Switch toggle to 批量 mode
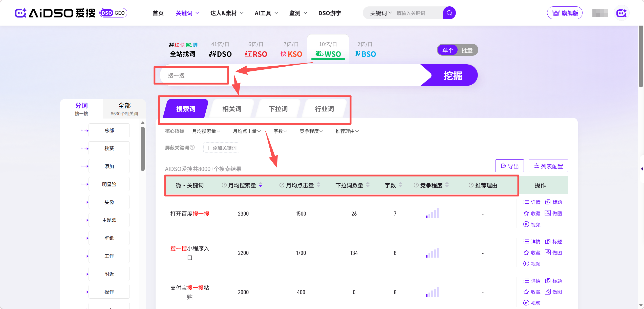This screenshot has width=644, height=309. [467, 50]
